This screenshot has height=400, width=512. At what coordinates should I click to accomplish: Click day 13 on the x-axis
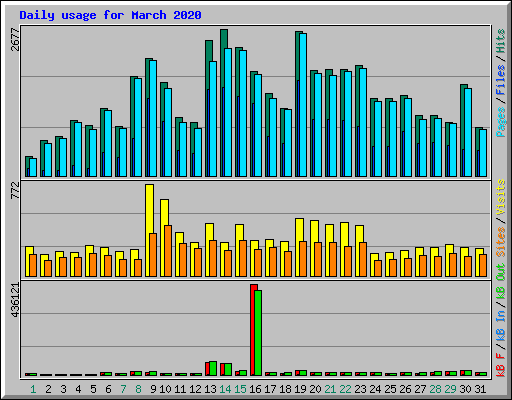210,389
